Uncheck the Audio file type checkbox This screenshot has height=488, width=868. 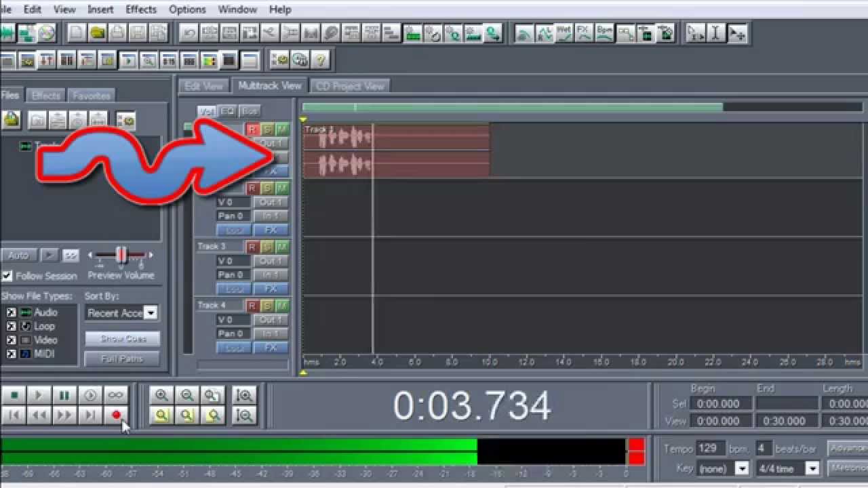point(11,312)
